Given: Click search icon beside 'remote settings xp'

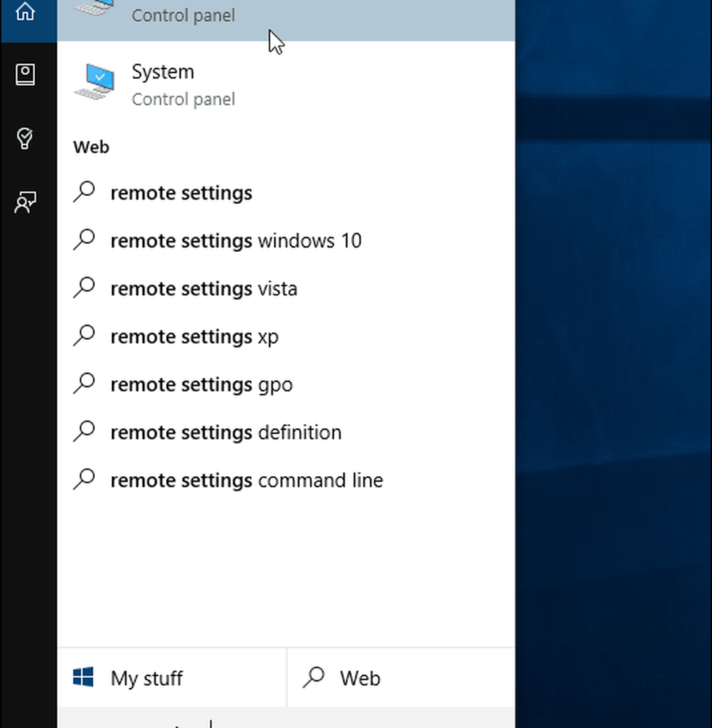Looking at the screenshot, I should tap(85, 336).
